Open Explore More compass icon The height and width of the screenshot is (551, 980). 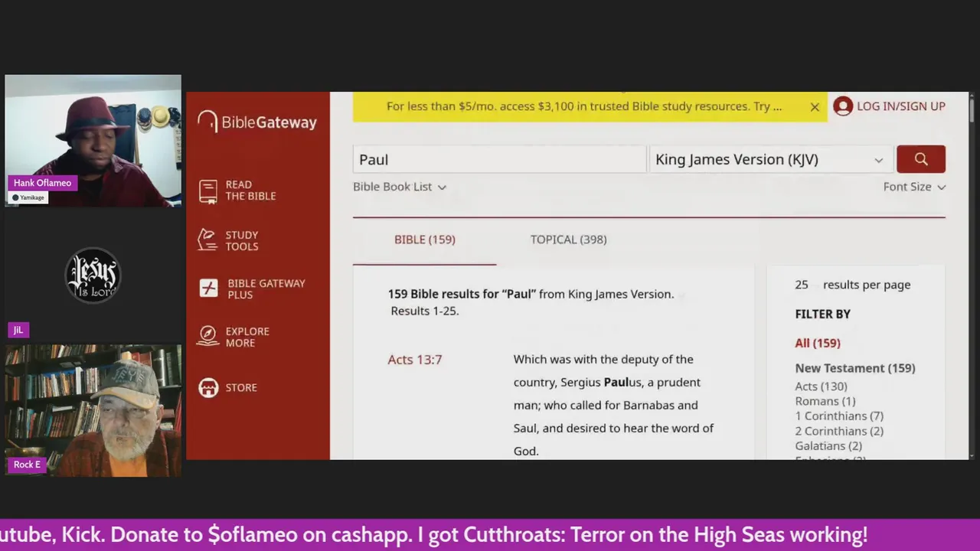[x=207, y=336]
